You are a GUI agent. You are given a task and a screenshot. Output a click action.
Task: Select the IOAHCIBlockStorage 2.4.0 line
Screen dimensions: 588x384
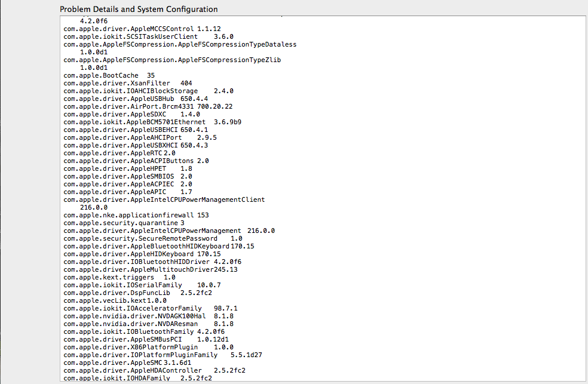[x=149, y=91]
